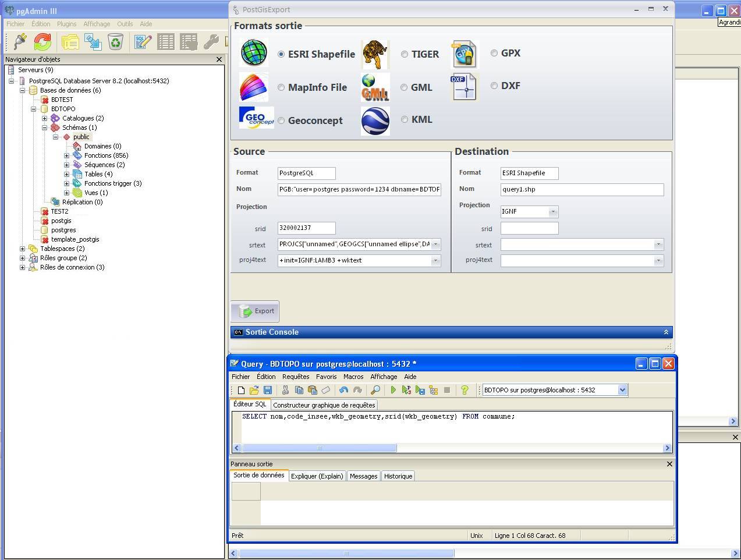
Task: Save the SQL query to file
Action: click(267, 390)
